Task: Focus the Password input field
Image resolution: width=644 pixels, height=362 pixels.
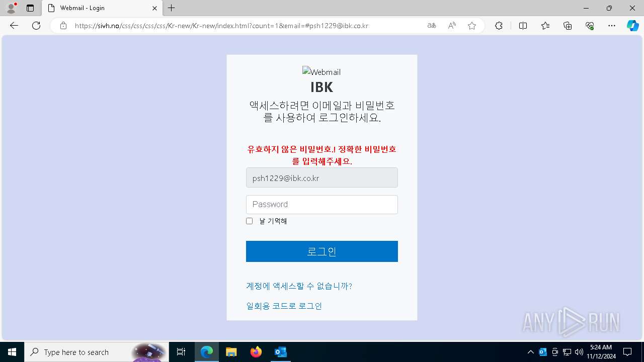Action: (x=322, y=205)
